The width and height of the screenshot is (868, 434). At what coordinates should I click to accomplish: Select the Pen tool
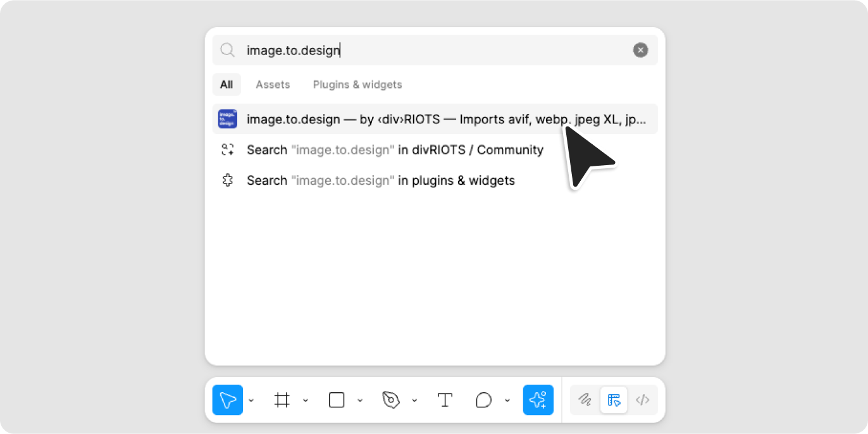tap(391, 400)
